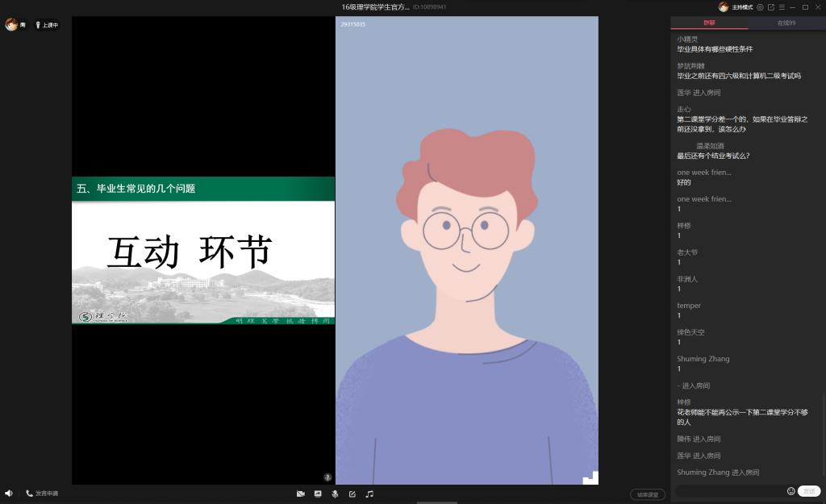Open settings hexagon icon in title bar
Image resolution: width=826 pixels, height=504 pixels.
[x=760, y=7]
